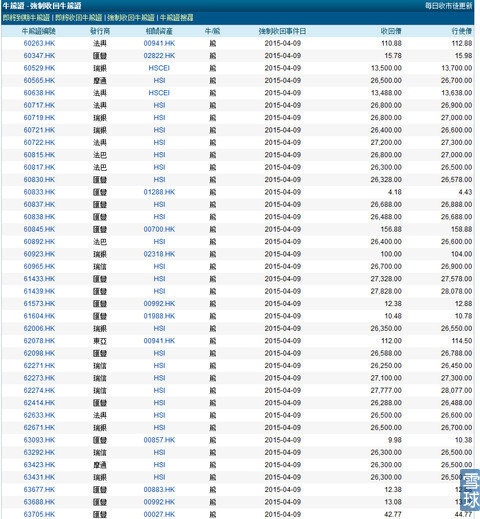The height and width of the screenshot is (519, 480).
Task: Open 00941.HK link in the 62078.HK row
Action: point(159,341)
